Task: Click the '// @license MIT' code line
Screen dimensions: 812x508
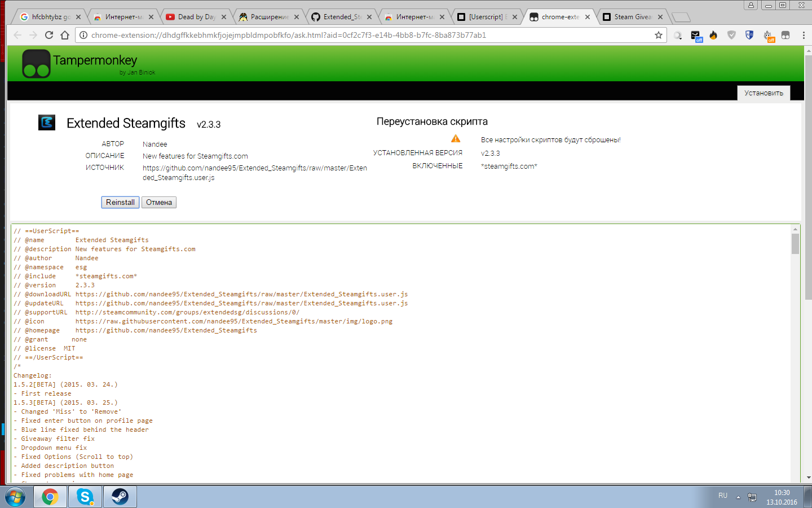Action: 45,348
